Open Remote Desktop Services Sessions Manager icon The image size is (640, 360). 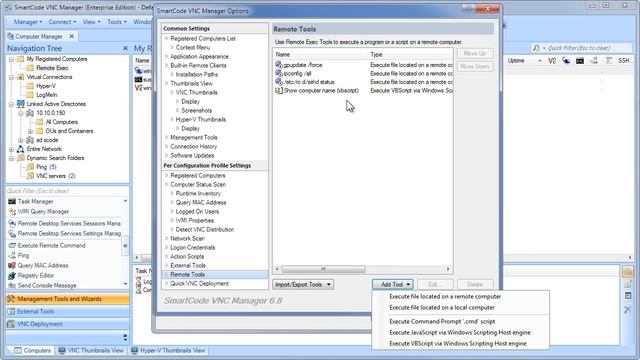12,223
